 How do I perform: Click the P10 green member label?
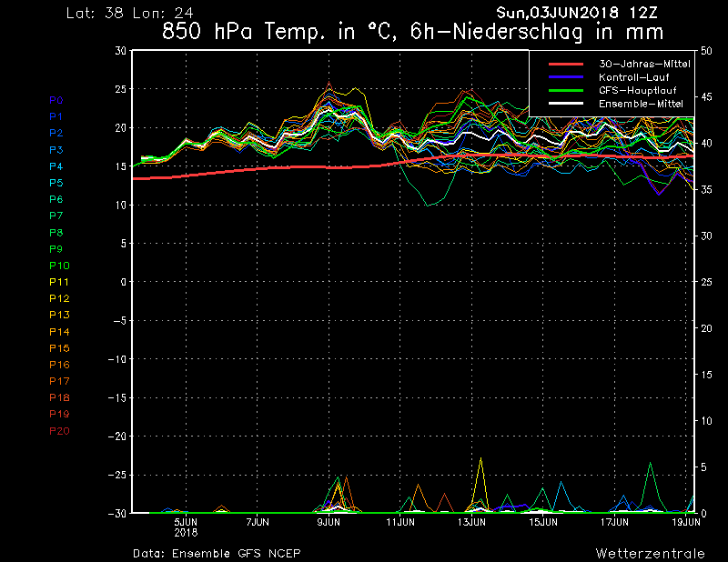58,266
